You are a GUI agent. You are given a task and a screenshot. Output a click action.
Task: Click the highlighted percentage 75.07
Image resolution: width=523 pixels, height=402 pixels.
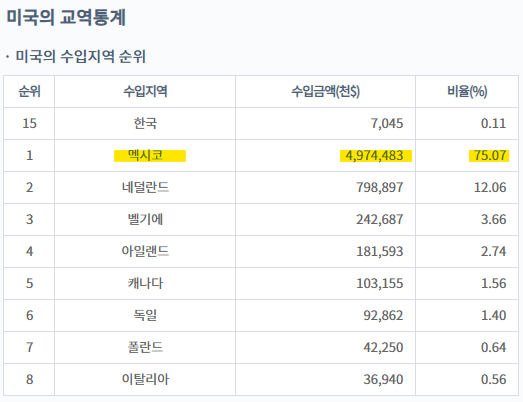pos(489,156)
